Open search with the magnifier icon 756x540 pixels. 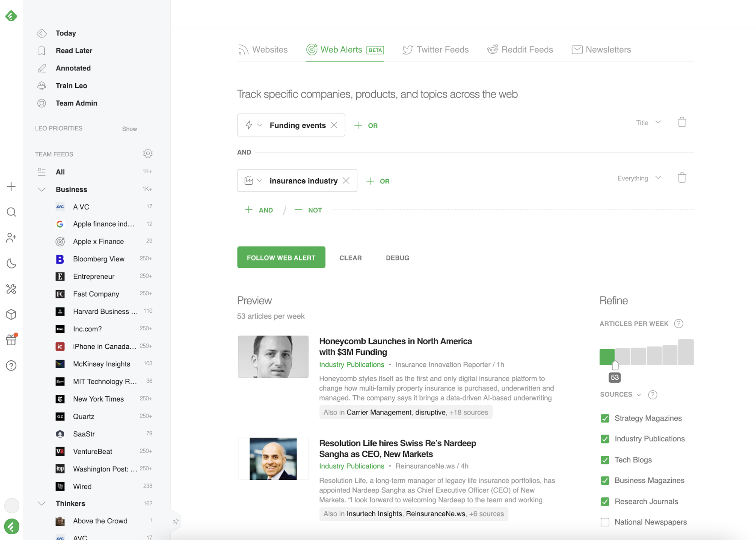tap(11, 212)
